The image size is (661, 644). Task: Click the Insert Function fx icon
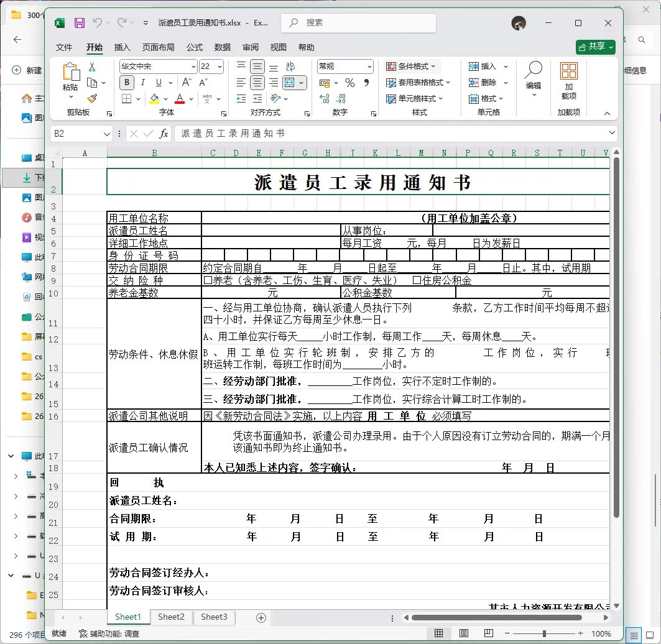(x=164, y=134)
